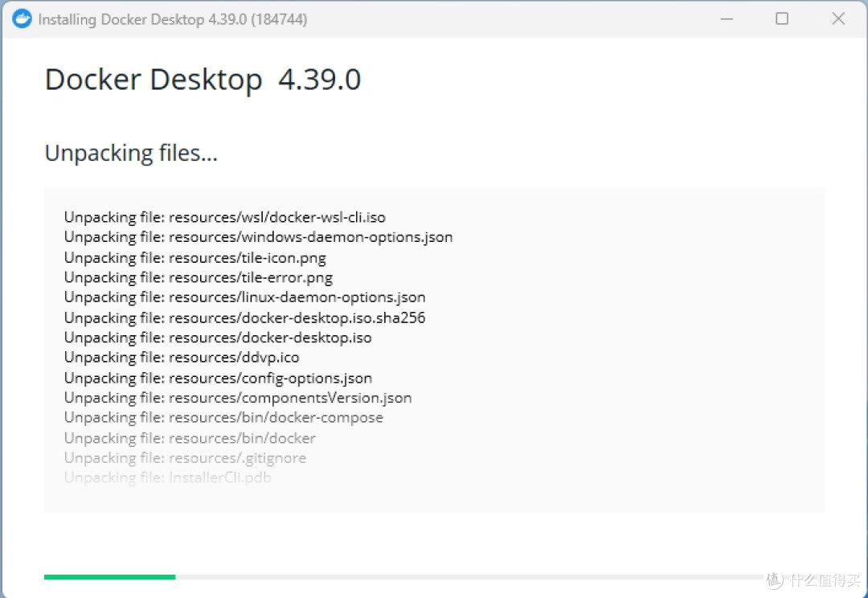
Task: Select log line 'resources/.gitignore'
Action: (185, 458)
